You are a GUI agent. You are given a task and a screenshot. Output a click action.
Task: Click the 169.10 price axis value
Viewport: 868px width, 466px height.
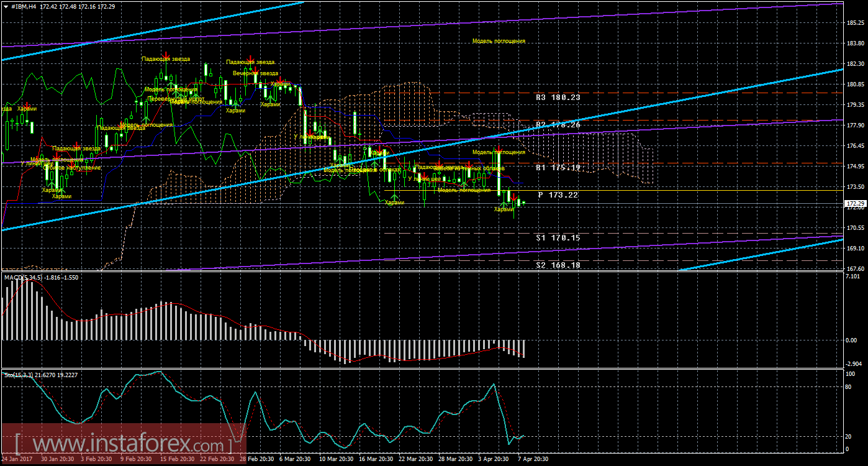pyautogui.click(x=856, y=249)
